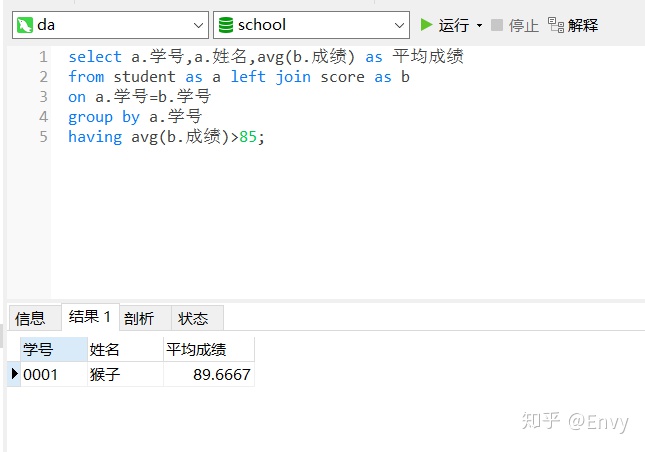
Task: Click the green school database icon
Action: coord(225,25)
